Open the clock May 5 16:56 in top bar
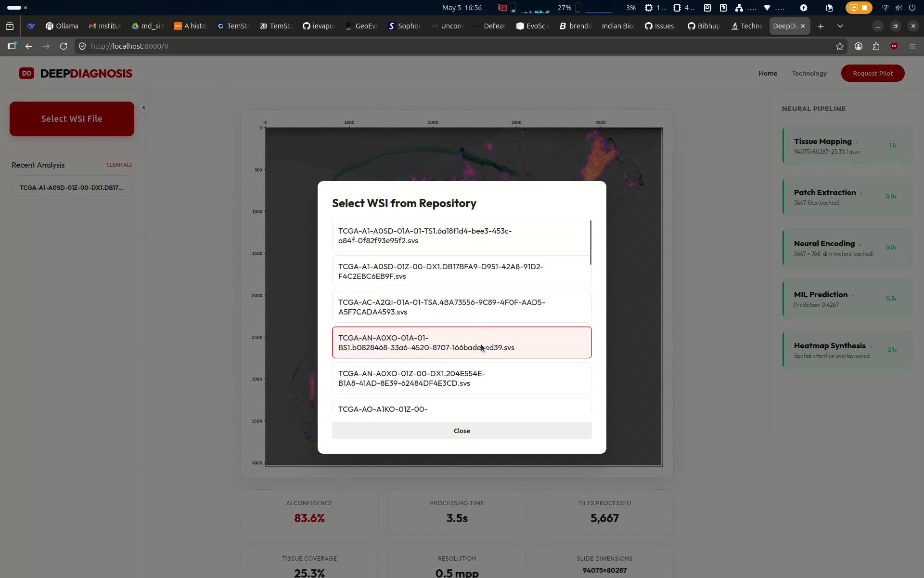 (x=462, y=8)
